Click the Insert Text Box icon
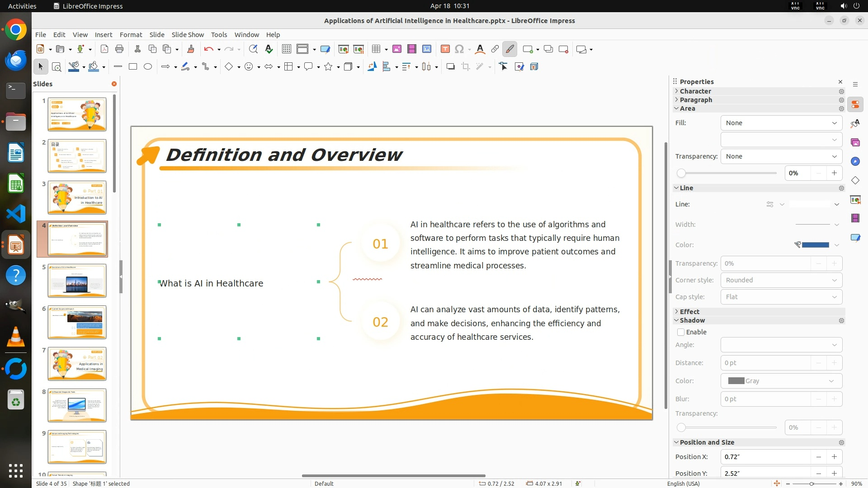Viewport: 868px width, 488px height. point(445,49)
